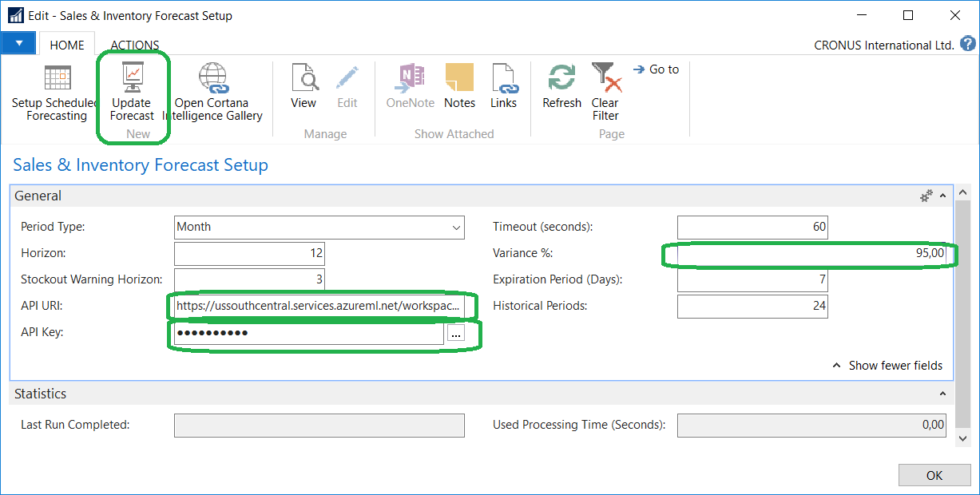
Task: Click the View ribbon icon
Action: 304,79
